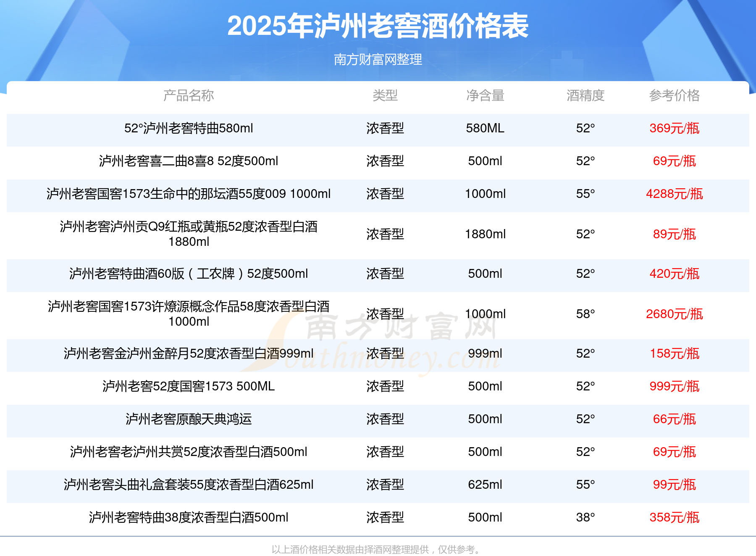Select product "泸州老窖国窖1573许燎源概念作品58度浓香型白酒 1000ml"
Screen dimensions: 756x556
click(189, 314)
